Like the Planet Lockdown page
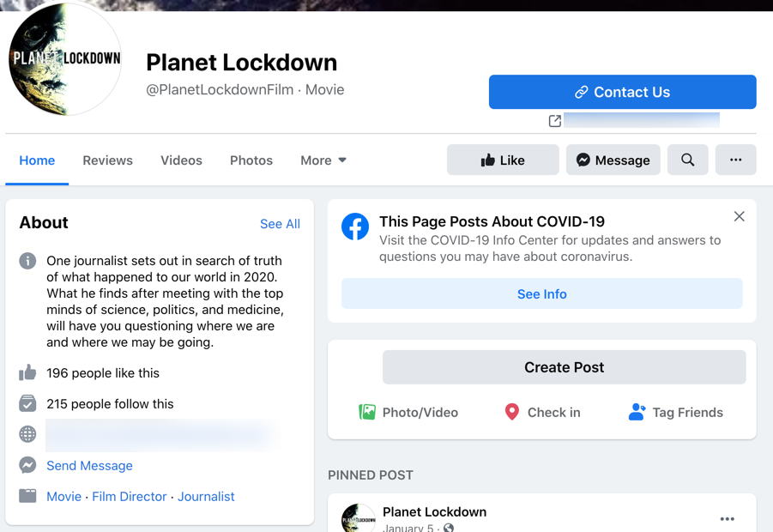The width and height of the screenshot is (773, 532). 503,160
